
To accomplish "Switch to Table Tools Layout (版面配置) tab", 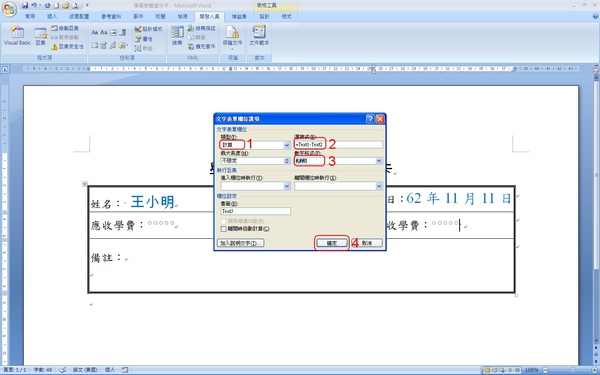I will [x=287, y=17].
